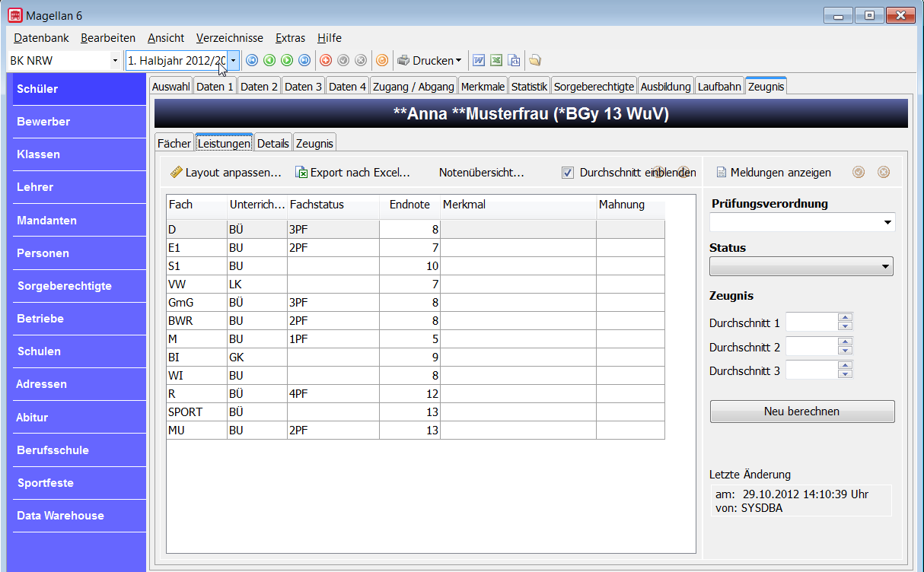Add a new record with the red plus icon

tap(326, 60)
